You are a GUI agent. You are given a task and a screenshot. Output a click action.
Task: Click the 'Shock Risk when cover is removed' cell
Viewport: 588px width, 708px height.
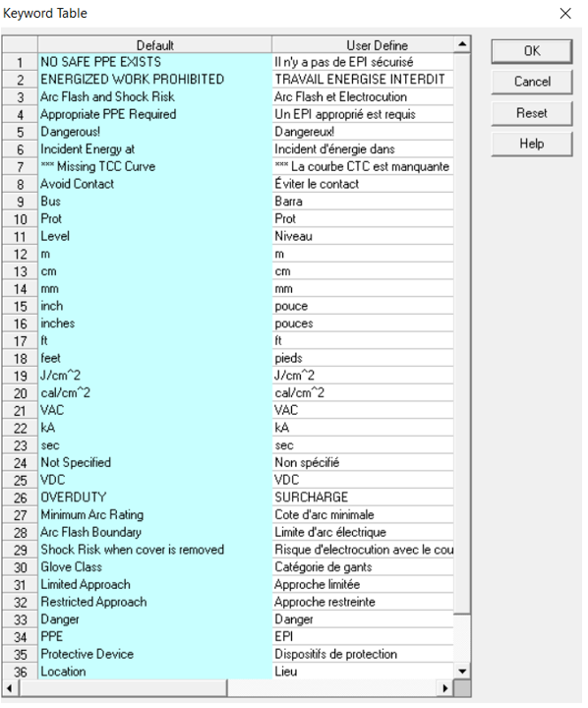(x=155, y=550)
